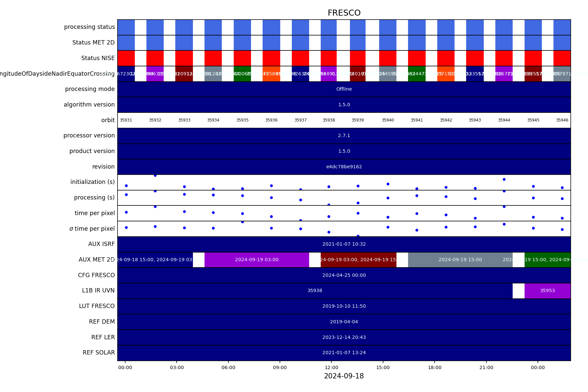Click the REF DEM value 2019-04-04
Viewport: 588px width, 392px height.
coord(344,322)
